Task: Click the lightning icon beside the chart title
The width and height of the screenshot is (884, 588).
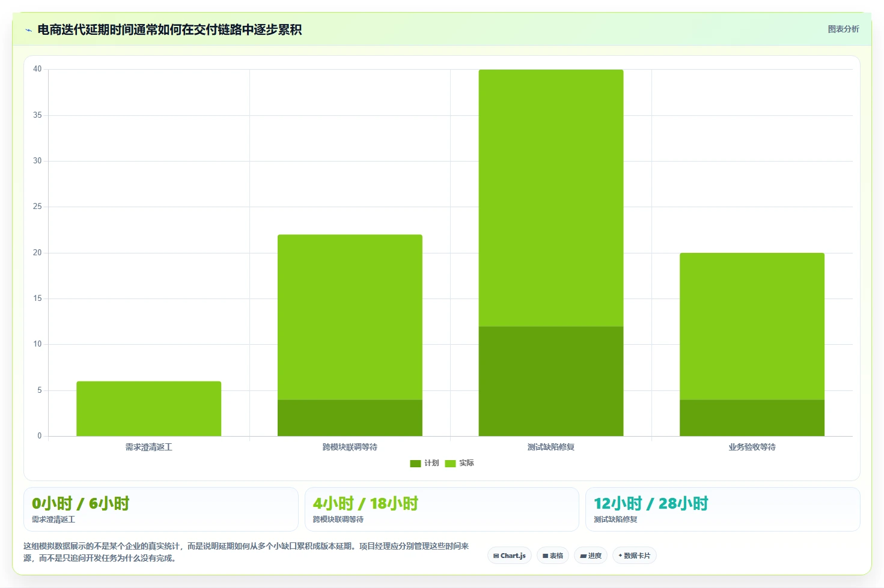Action: pyautogui.click(x=28, y=30)
